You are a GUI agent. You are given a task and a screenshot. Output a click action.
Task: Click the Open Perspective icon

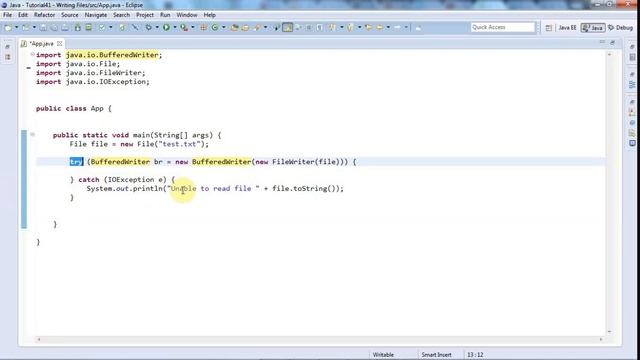pyautogui.click(x=549, y=28)
